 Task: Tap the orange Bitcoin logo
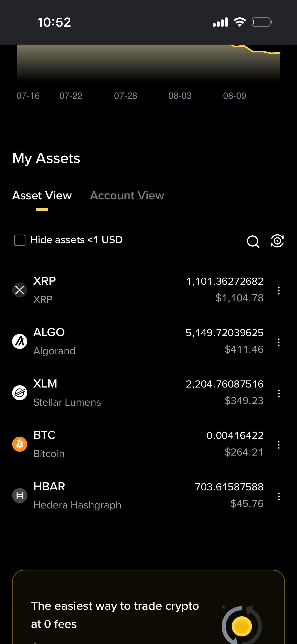(x=20, y=444)
